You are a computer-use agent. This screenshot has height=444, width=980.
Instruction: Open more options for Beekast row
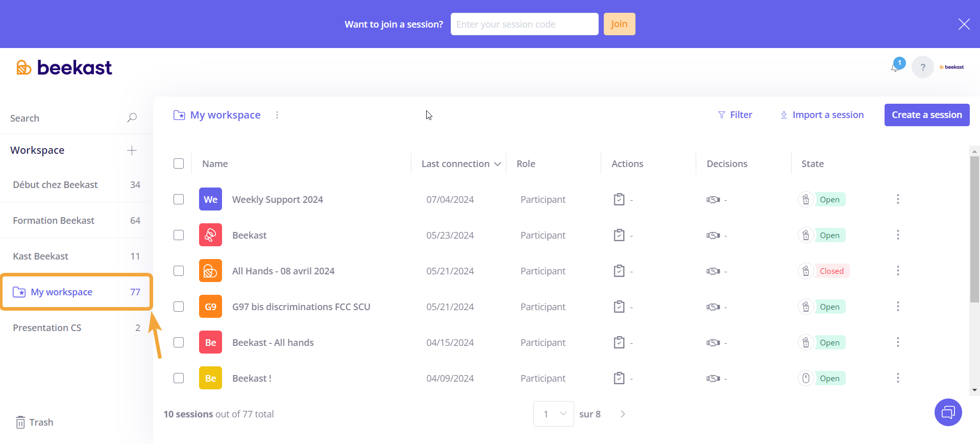click(898, 235)
